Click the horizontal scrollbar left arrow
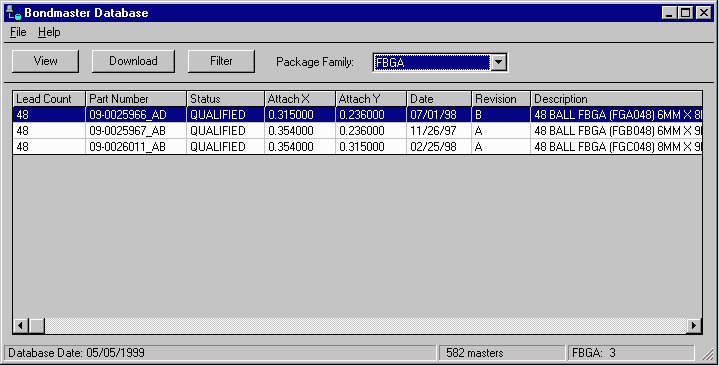Viewport: 719px width, 366px height. pos(20,326)
